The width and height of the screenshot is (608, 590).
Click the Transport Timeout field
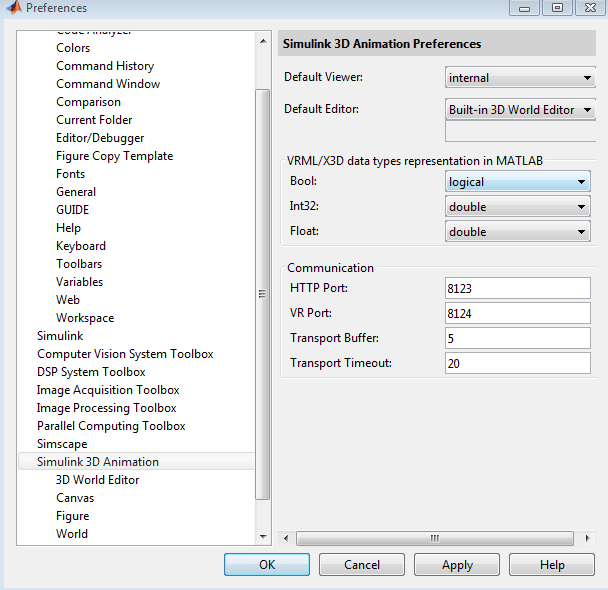517,363
